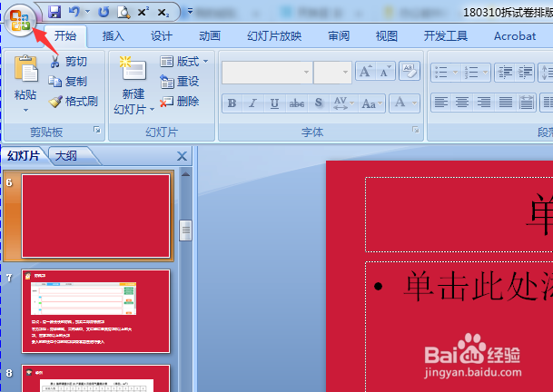Click the thumbnail pane scroll-up arrow

185,174
